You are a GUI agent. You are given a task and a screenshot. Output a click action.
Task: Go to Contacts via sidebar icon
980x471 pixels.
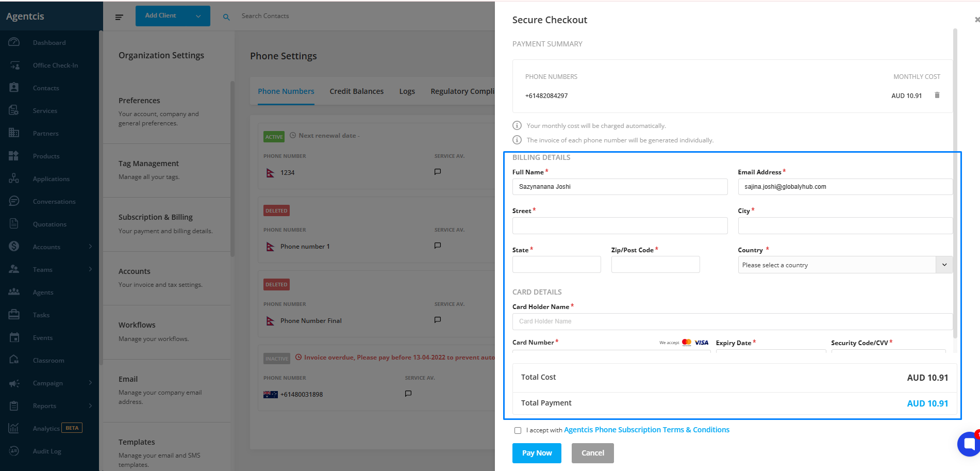click(x=14, y=88)
